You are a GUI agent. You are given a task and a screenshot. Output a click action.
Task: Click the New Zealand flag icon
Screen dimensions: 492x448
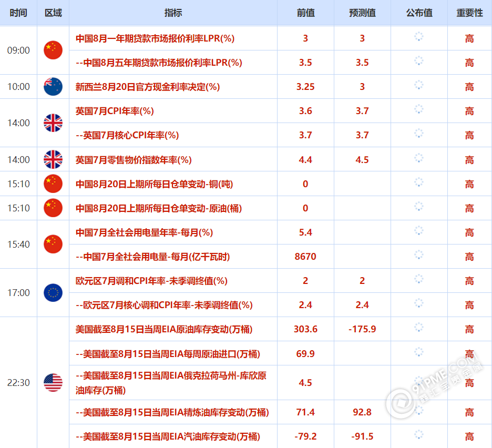(53, 86)
